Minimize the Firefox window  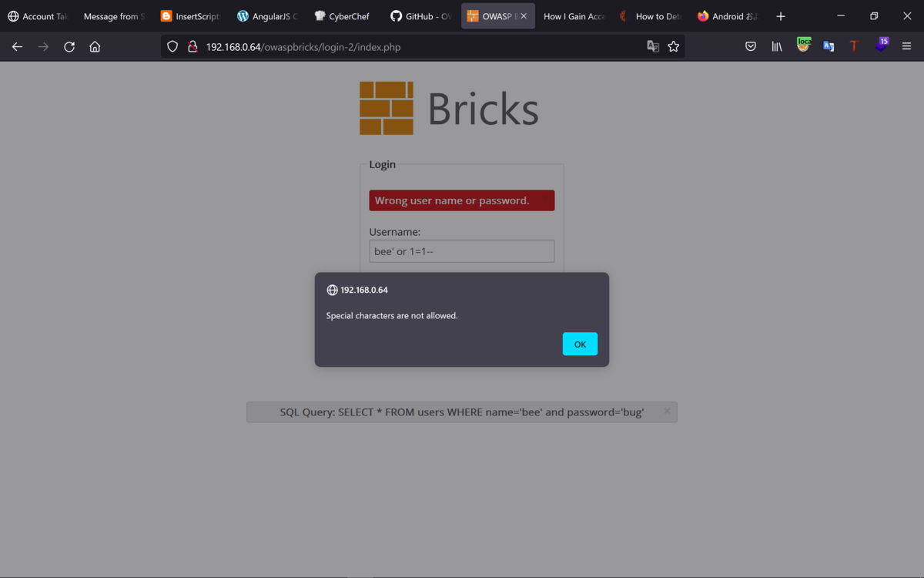(840, 16)
